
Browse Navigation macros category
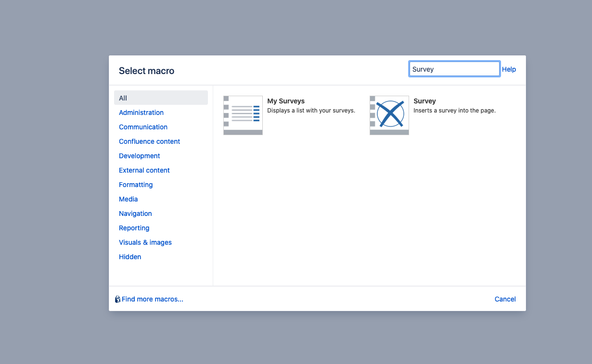[x=135, y=213]
